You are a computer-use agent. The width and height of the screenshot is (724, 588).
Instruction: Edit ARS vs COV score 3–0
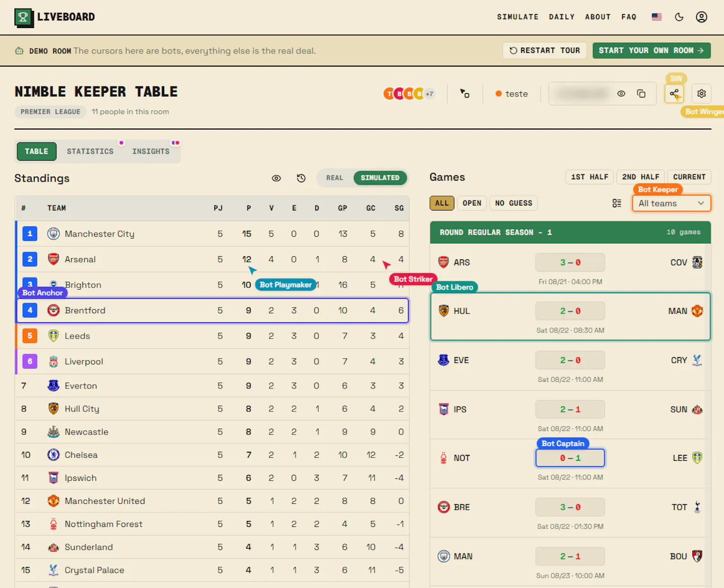[570, 263]
